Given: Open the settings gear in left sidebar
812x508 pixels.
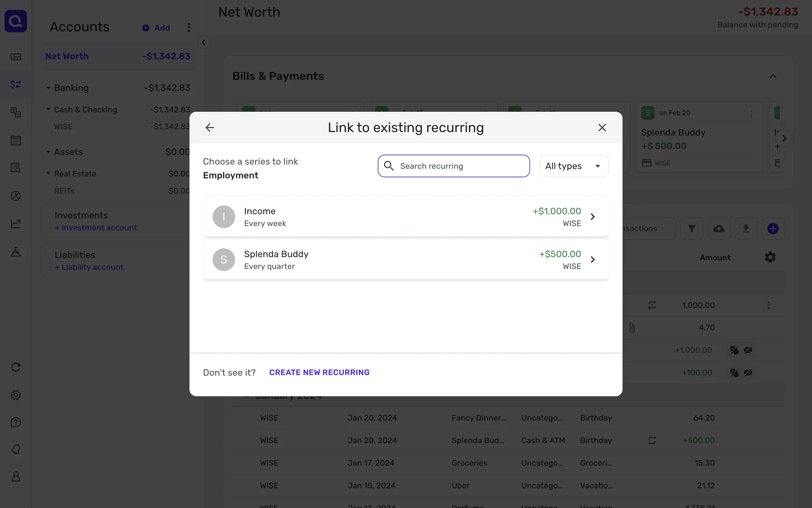Looking at the screenshot, I should [x=16, y=395].
